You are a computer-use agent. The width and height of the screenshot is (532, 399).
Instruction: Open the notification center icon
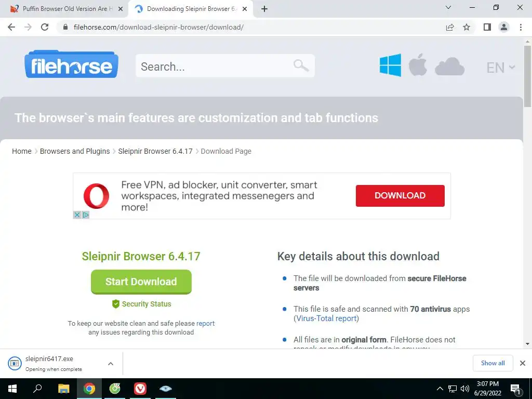click(x=515, y=389)
